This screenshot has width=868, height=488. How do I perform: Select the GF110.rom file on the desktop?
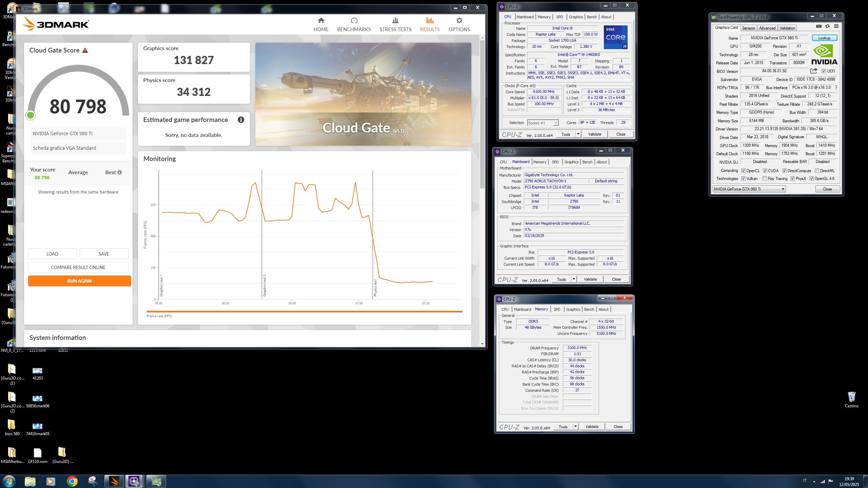pos(37,455)
